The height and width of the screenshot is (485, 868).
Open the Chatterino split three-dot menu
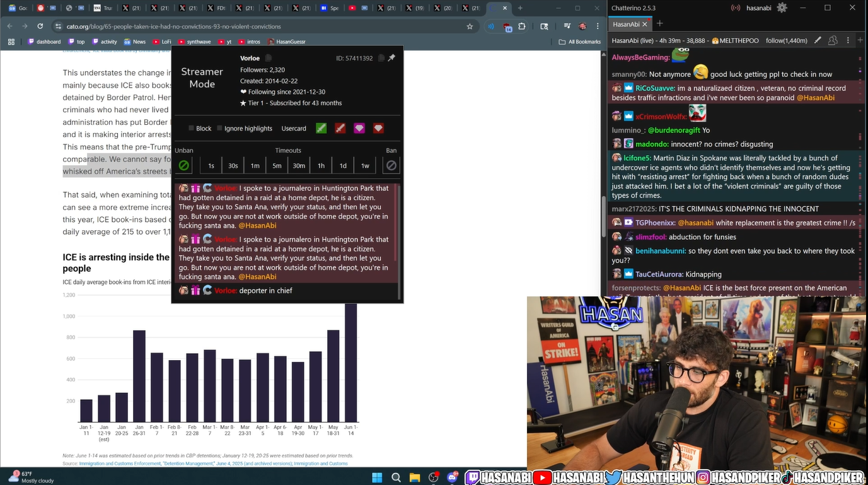(x=847, y=40)
